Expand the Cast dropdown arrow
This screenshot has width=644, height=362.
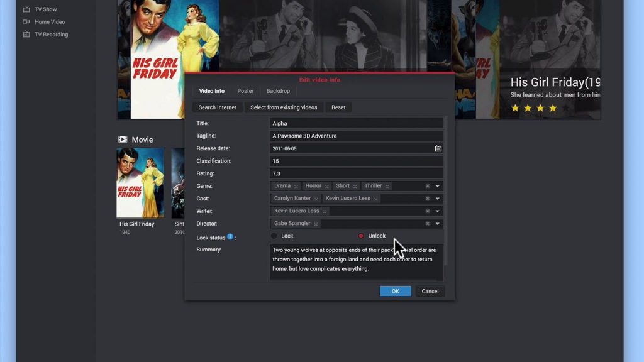click(438, 199)
